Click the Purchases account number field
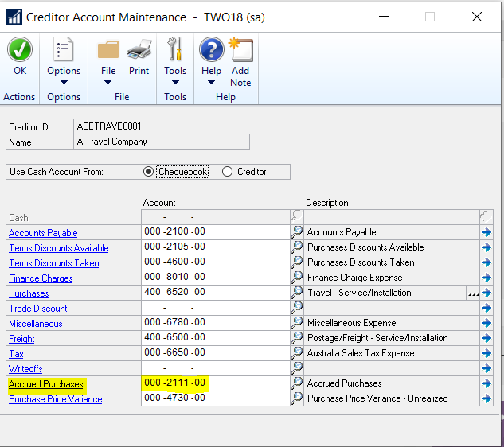Viewport: 504px width, 447px height. (x=215, y=293)
